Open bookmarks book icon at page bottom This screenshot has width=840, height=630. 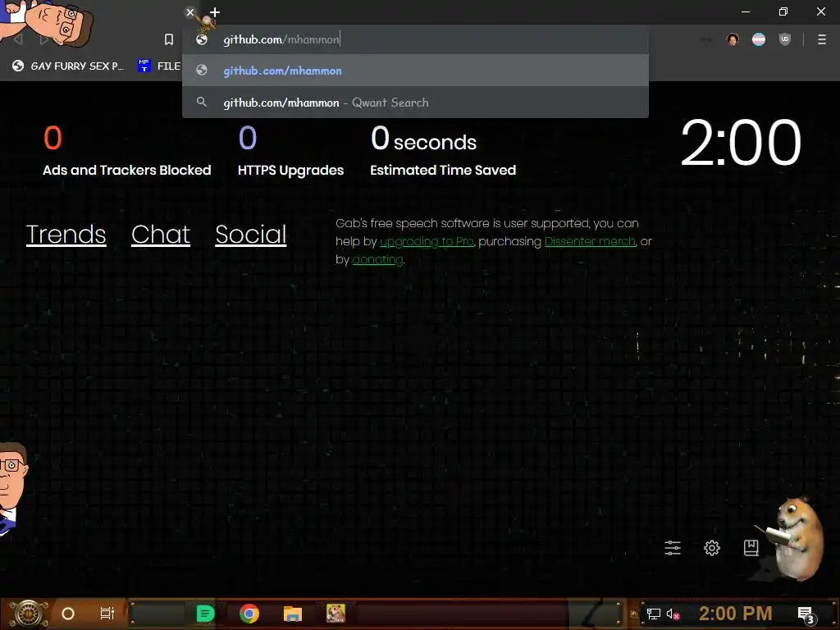pos(751,547)
